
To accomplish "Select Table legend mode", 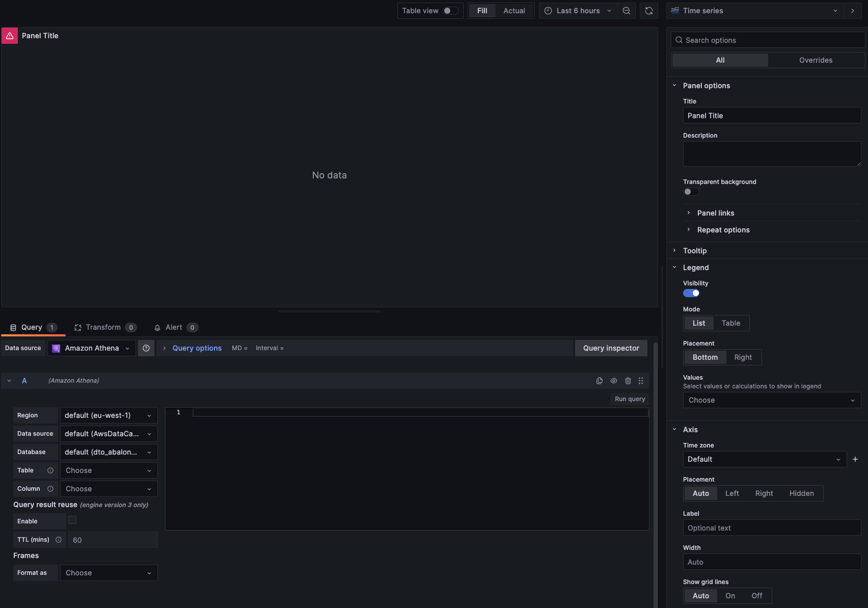I will tap(730, 323).
